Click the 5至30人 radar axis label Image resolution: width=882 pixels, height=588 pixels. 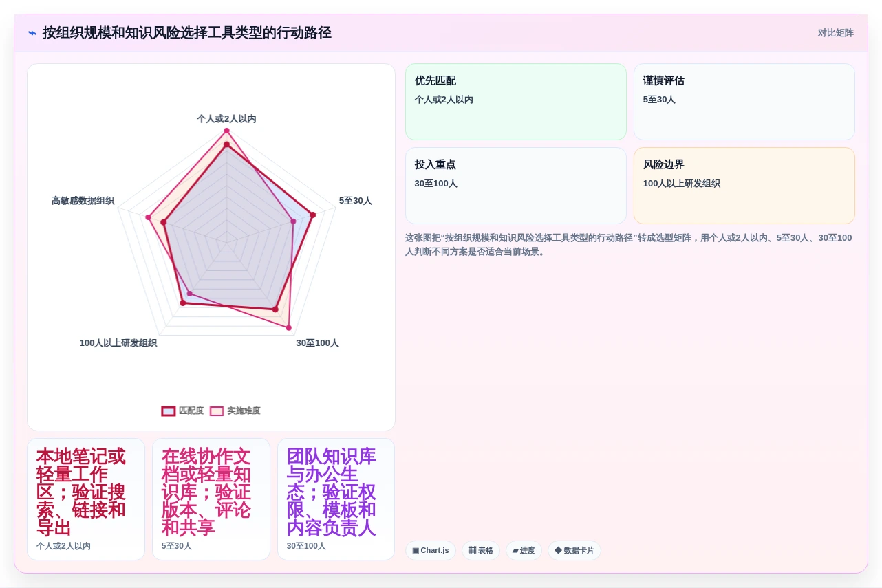(x=355, y=201)
